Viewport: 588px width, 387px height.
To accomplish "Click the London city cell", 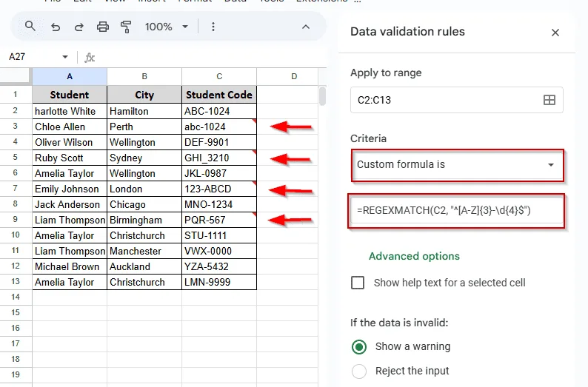I will tap(144, 189).
